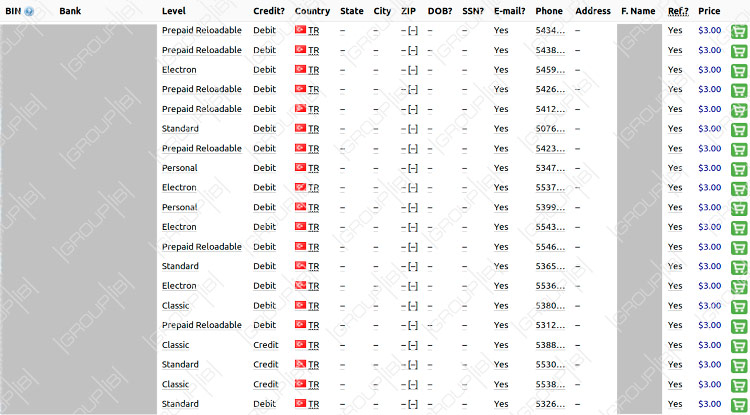This screenshot has height=415, width=750.
Task: Click the Ref.? column header
Action: click(x=678, y=11)
